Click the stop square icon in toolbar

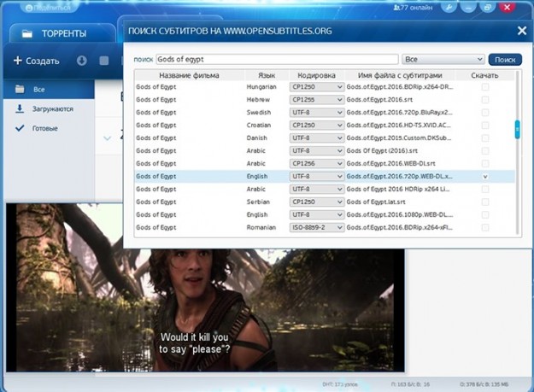pyautogui.click(x=104, y=61)
